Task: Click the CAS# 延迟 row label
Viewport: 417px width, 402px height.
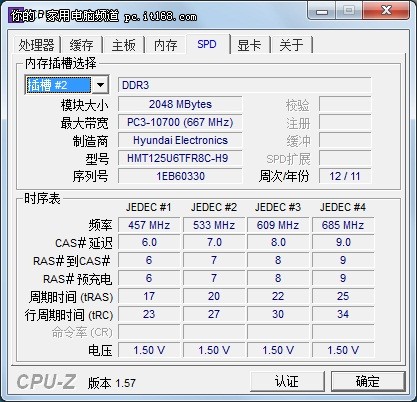Action: [x=84, y=243]
